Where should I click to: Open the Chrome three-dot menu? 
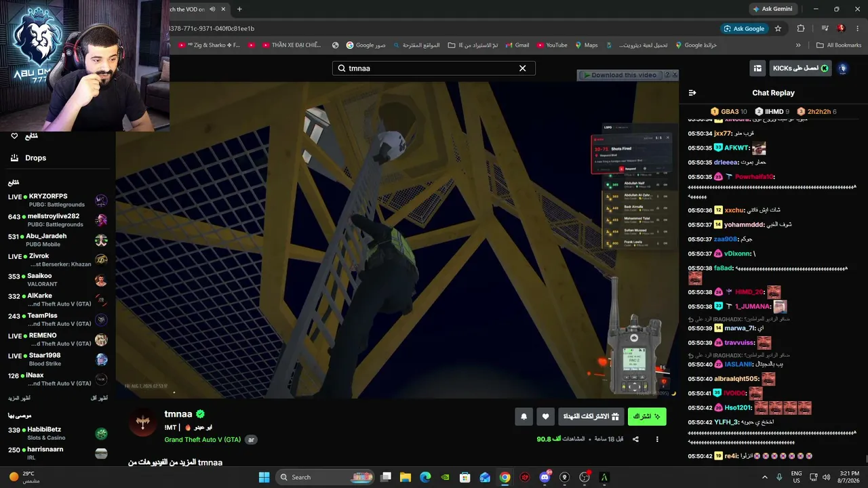click(x=857, y=28)
